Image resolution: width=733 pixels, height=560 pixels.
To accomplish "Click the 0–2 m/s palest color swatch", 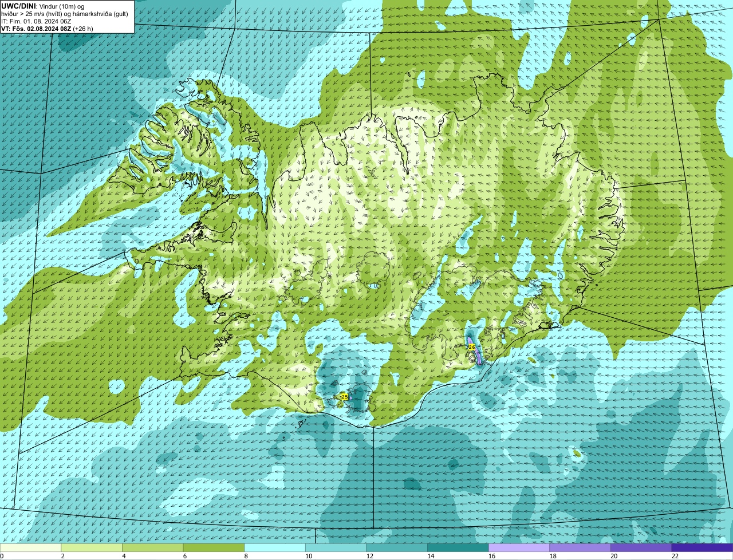I will pos(30,547).
